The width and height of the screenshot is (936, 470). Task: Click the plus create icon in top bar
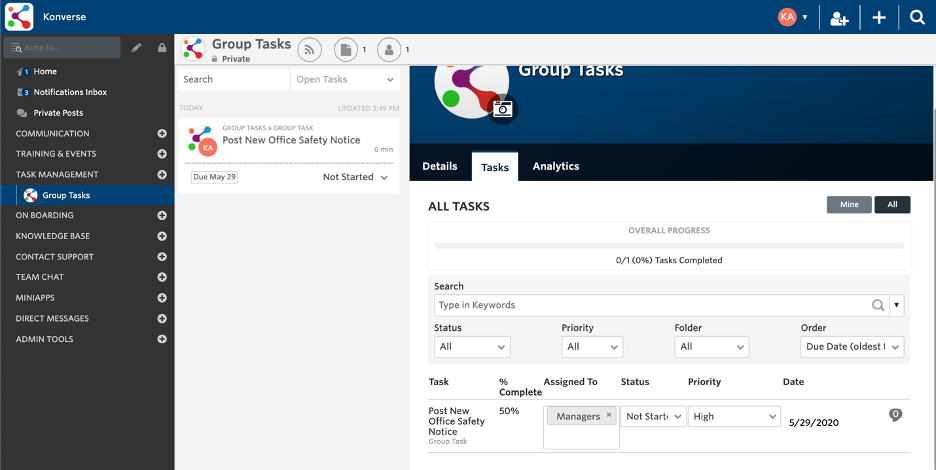click(x=879, y=17)
